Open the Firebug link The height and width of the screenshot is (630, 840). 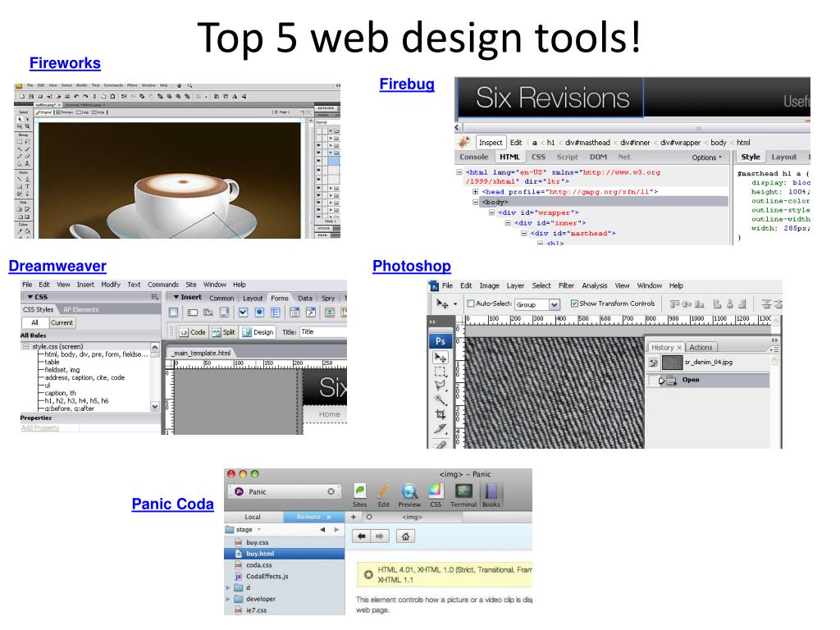click(407, 84)
